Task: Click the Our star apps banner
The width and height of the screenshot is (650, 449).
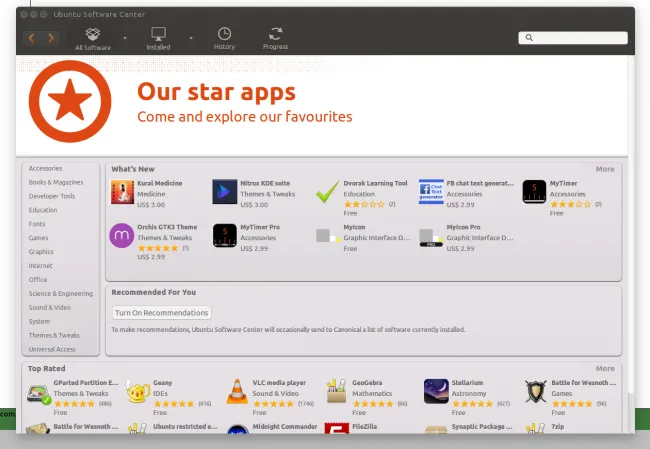Action: point(322,106)
